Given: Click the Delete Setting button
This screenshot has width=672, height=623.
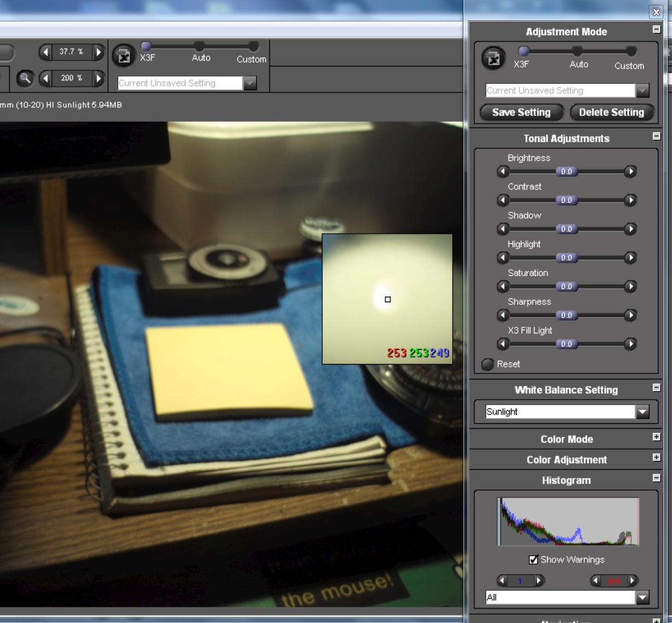Looking at the screenshot, I should pos(612,112).
